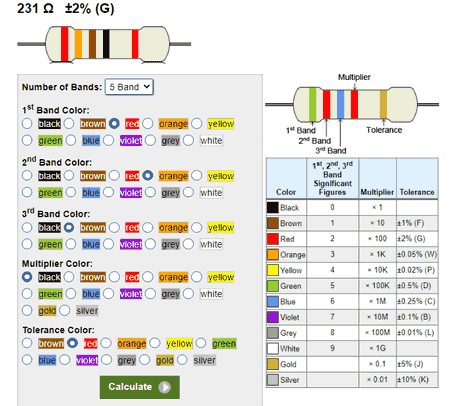Select orange radio for 2nd band
The image size is (450, 406).
coord(148,176)
